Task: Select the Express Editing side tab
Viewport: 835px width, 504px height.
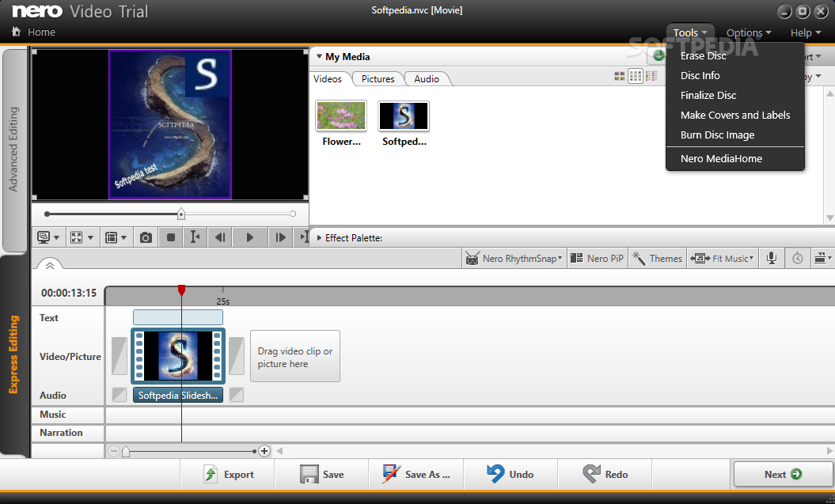Action: [x=13, y=355]
